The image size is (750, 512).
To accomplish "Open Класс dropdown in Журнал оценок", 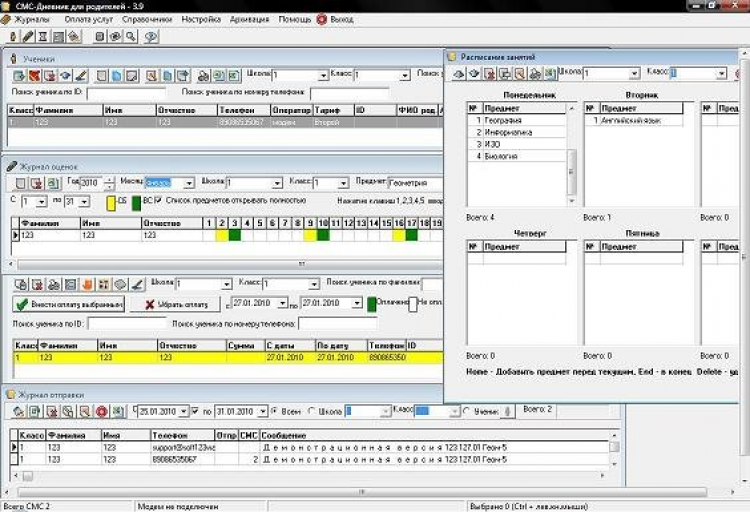I will (x=343, y=183).
